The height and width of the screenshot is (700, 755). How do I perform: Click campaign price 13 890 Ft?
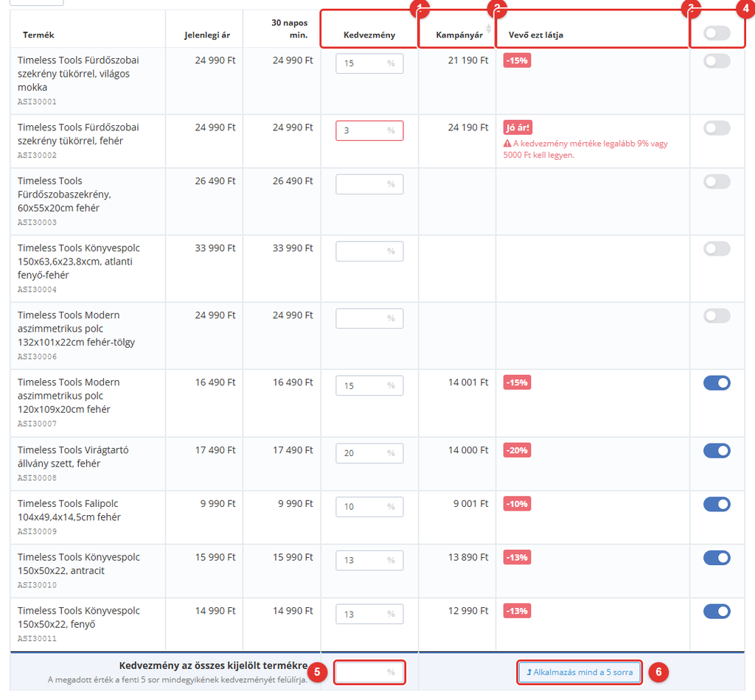coord(468,556)
